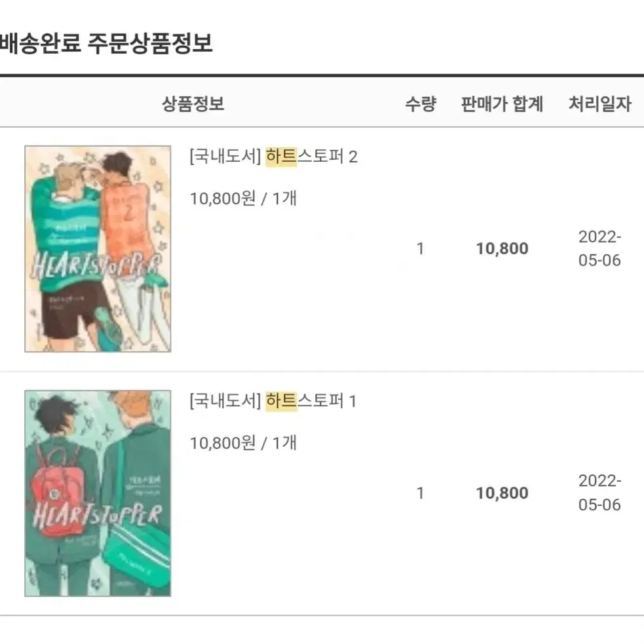Viewport: 644px width, 644px height.
Task: Click the quantity 1 in the 하트스토퍼 2 row
Action: [420, 248]
